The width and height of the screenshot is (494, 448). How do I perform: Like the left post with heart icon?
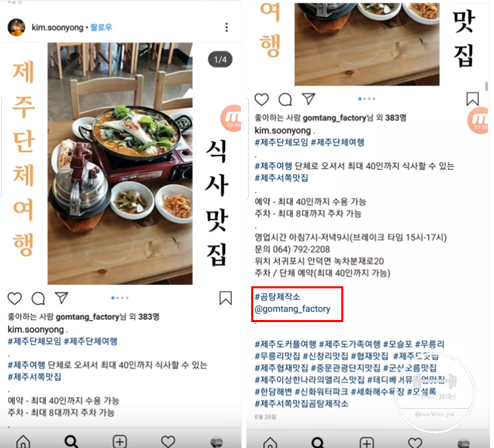pos(14,299)
